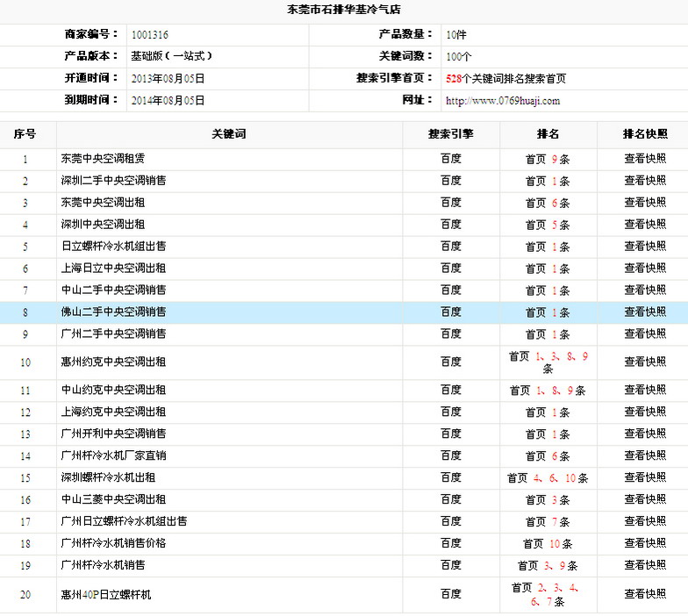The height and width of the screenshot is (616, 688).
Task: View snapshot for 中山三菱中央空调出租
Action: [645, 500]
